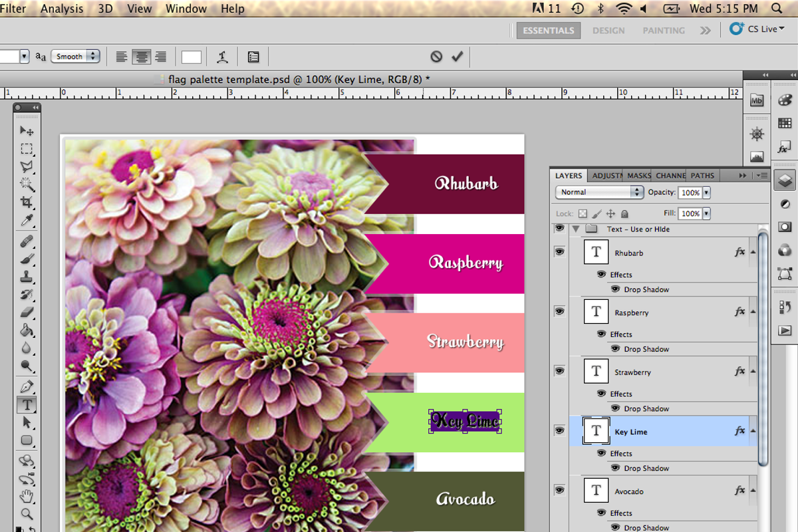Toggle lock all for the layer
798x532 pixels.
(x=624, y=214)
